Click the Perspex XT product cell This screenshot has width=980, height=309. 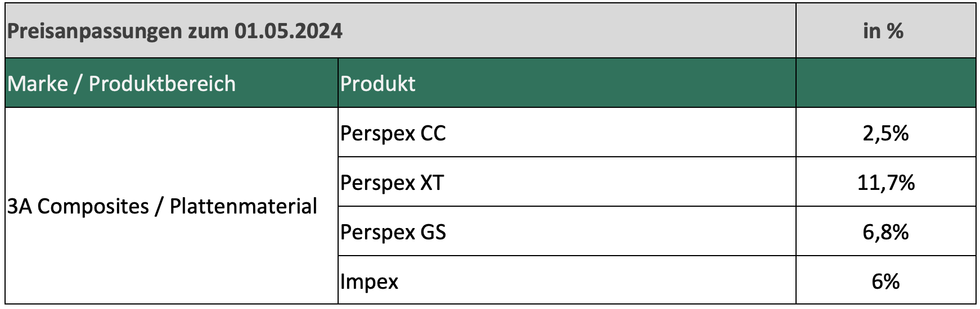pyautogui.click(x=392, y=183)
